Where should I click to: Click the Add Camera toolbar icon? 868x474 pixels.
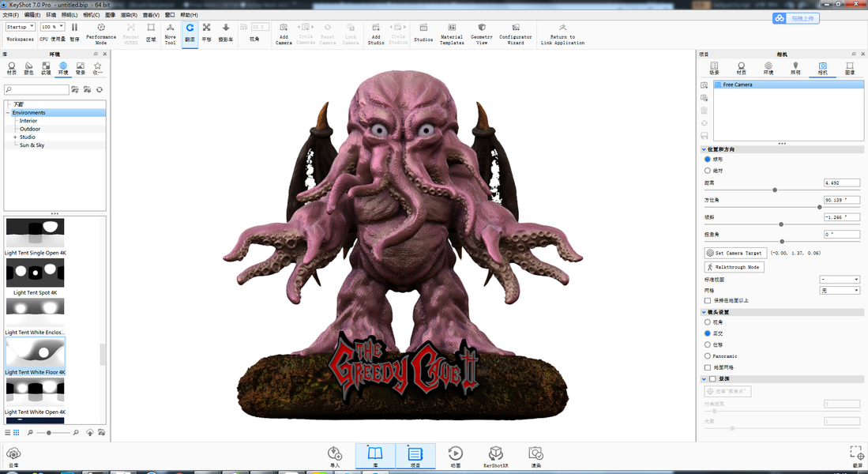tap(284, 28)
